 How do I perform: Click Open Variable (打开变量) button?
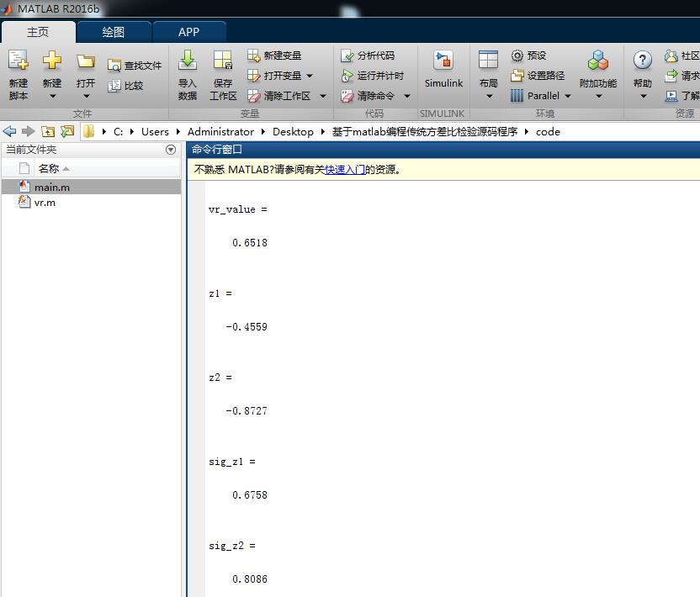(x=275, y=76)
